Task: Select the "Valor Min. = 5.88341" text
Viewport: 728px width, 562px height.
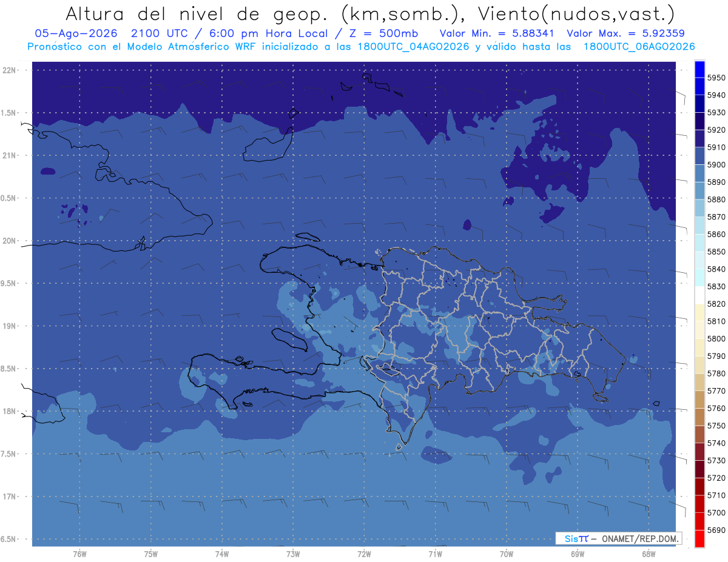Action: [x=497, y=33]
